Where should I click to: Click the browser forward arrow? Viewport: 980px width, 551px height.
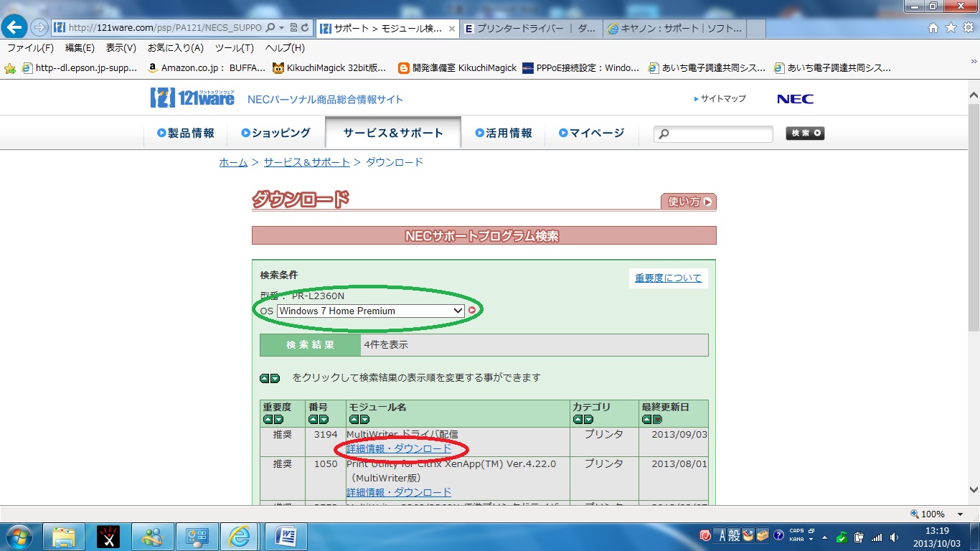[39, 28]
